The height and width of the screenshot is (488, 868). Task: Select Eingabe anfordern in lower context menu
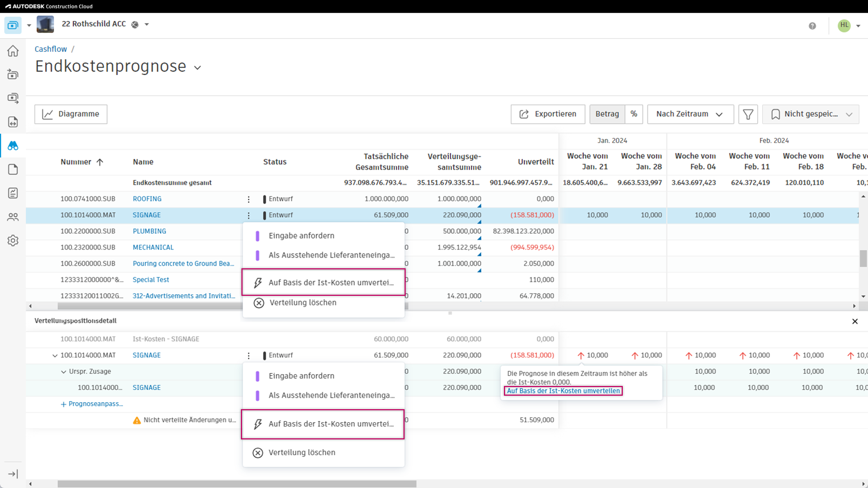tap(324, 376)
